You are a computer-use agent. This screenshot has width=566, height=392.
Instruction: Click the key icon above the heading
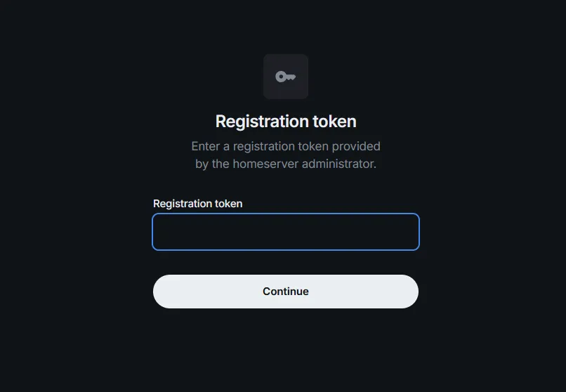286,77
